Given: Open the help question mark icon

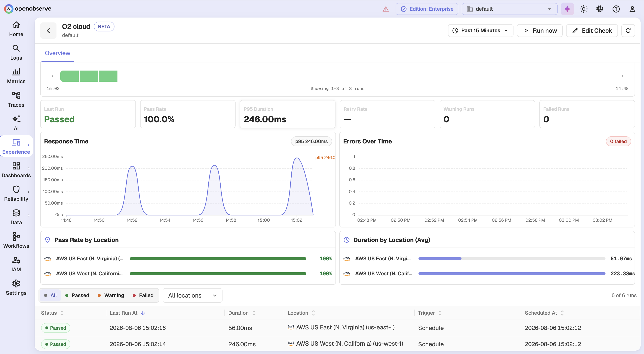Looking at the screenshot, I should tap(616, 9).
